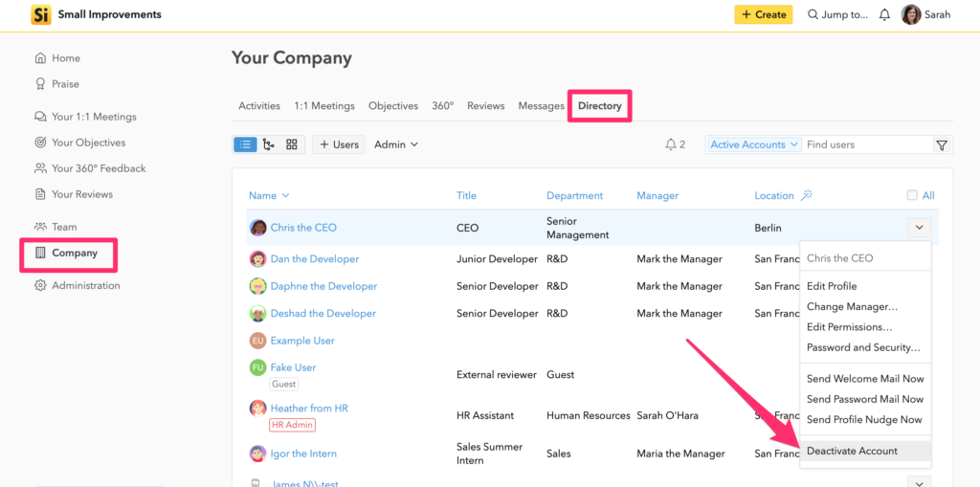Click the + Users button

click(x=339, y=144)
